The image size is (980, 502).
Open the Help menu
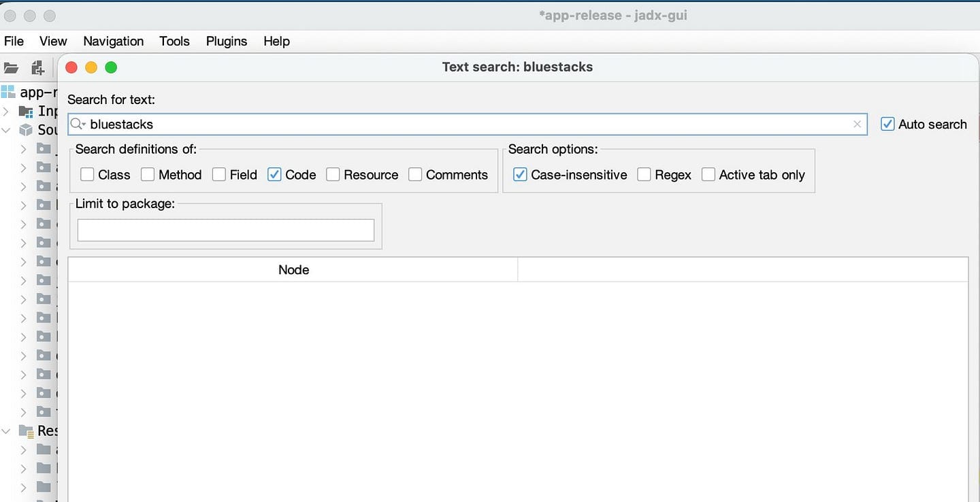(276, 41)
